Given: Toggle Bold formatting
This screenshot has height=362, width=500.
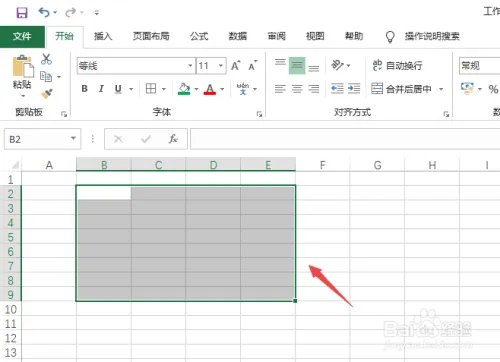Looking at the screenshot, I should tap(85, 89).
